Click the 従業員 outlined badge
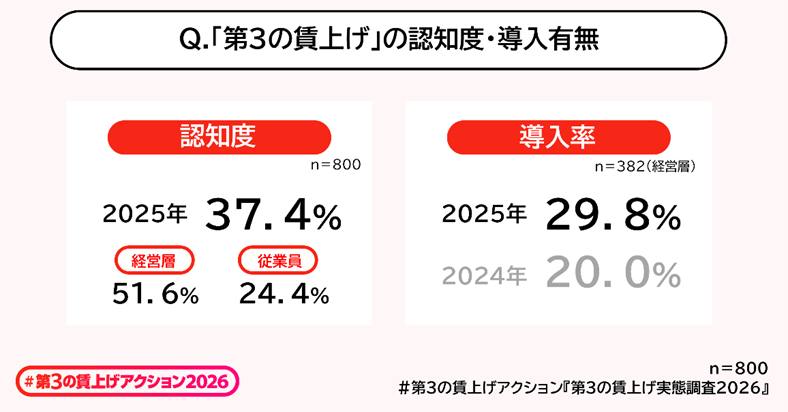This screenshot has height=412, width=788. coord(277,261)
